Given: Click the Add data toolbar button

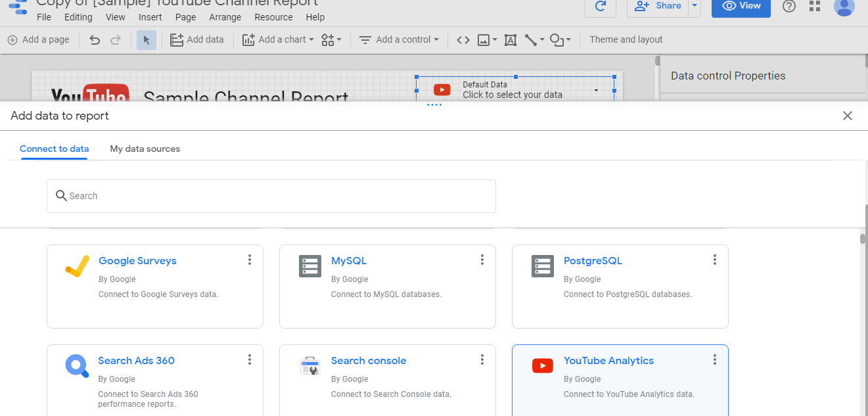Looking at the screenshot, I should 197,40.
